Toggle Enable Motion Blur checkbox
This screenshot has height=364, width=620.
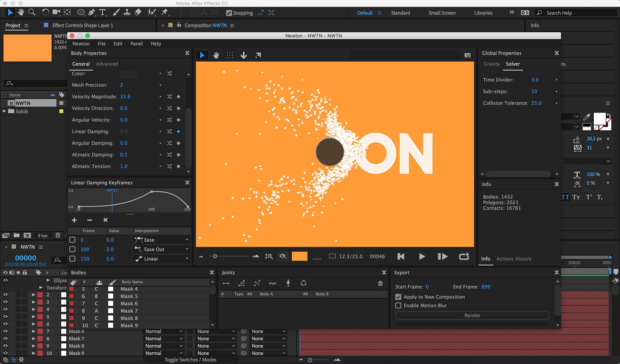point(398,306)
